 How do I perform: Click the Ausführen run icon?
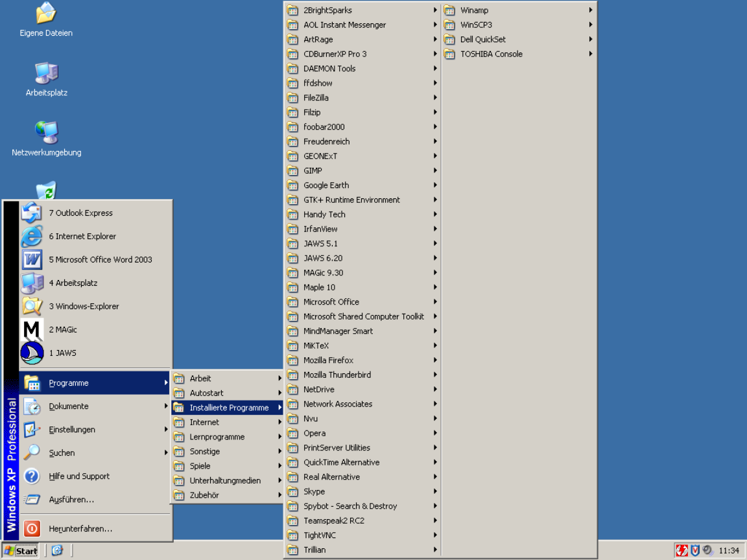click(32, 500)
